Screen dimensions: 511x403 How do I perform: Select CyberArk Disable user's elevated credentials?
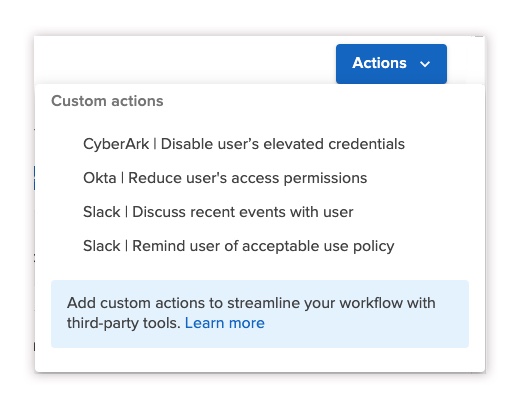tap(244, 144)
